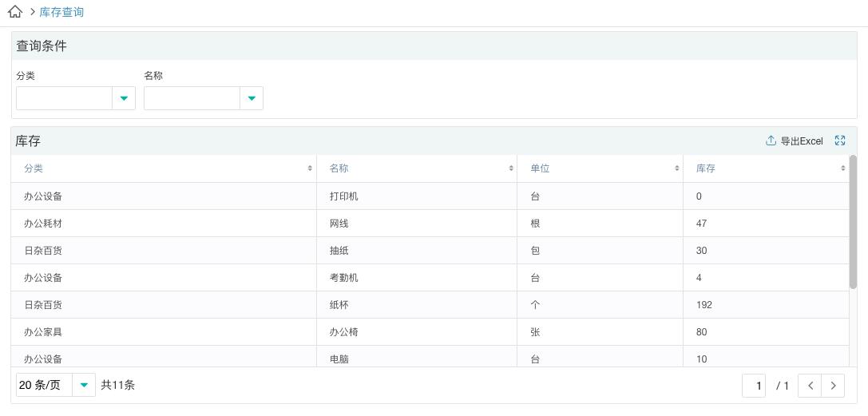Viewport: 868px width, 416px height.
Task: Go to previous page arrow
Action: pyautogui.click(x=811, y=386)
